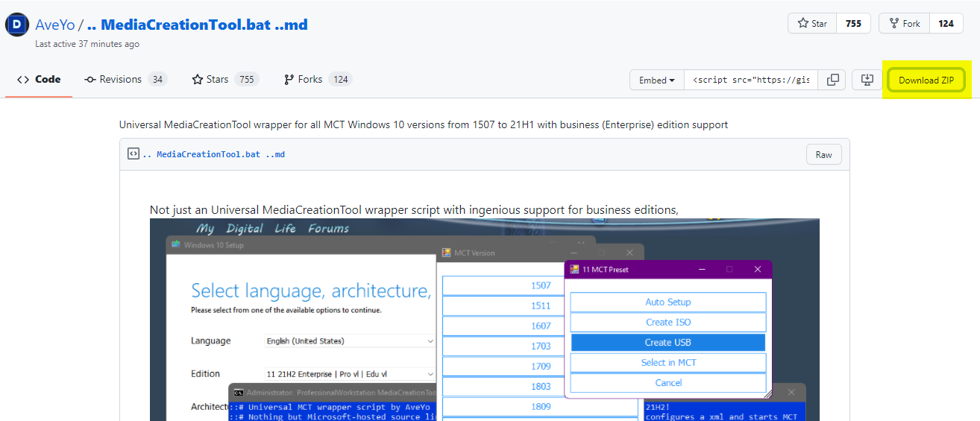Image resolution: width=980 pixels, height=421 pixels.
Task: Choose Auto Setup in MCT Preset
Action: (668, 302)
